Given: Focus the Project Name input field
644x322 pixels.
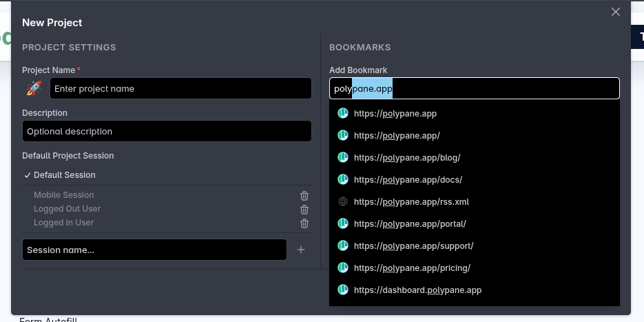Looking at the screenshot, I should pyautogui.click(x=180, y=88).
